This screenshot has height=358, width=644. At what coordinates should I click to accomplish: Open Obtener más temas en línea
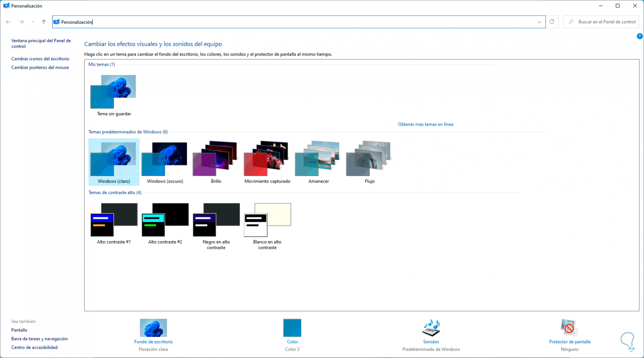tap(425, 124)
